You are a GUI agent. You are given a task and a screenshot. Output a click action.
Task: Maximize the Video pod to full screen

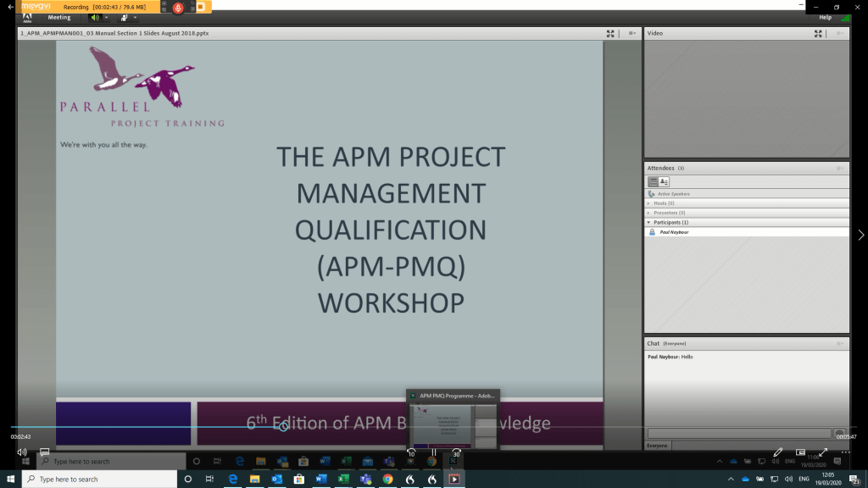click(818, 34)
